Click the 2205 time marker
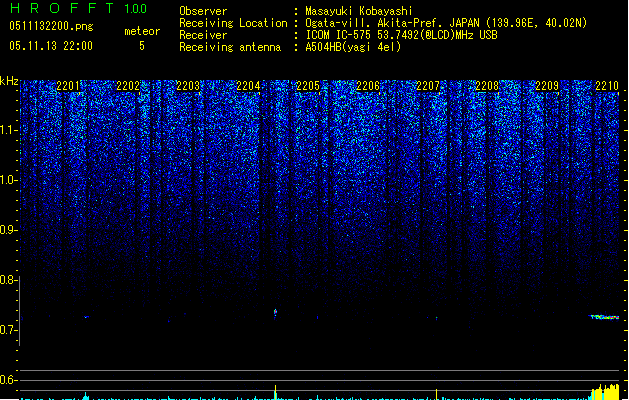The height and width of the screenshot is (400, 629). tap(308, 86)
